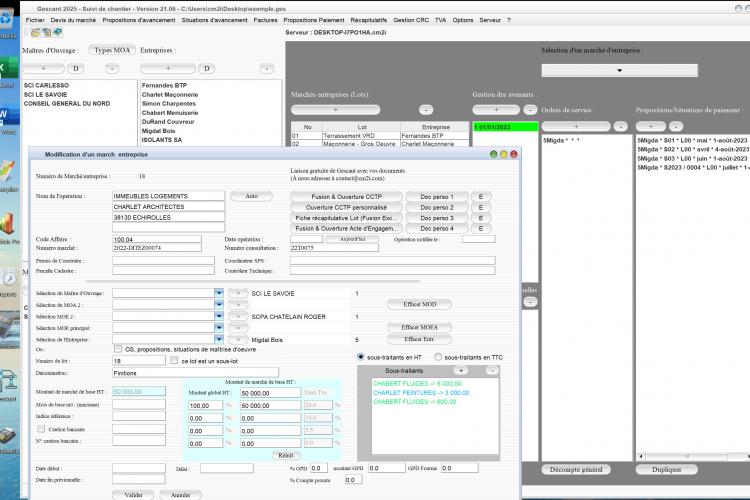Open the Factures menu
Viewport: 750px width, 500px height.
pos(265,20)
